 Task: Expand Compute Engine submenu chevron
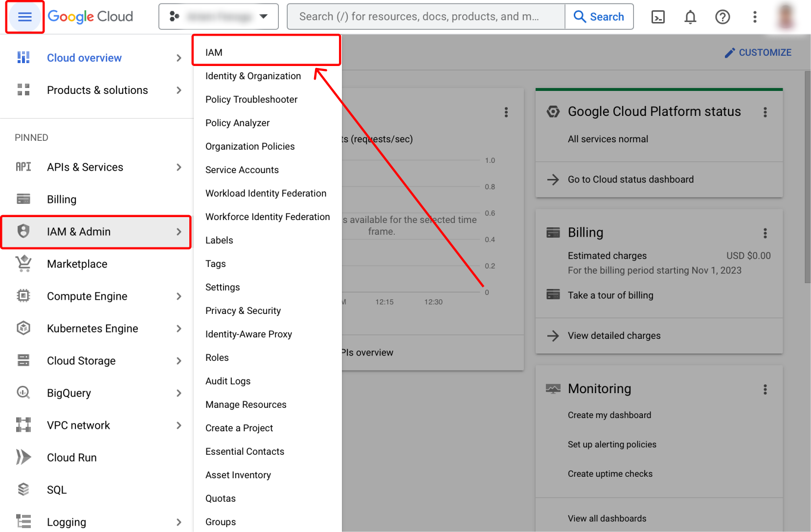(179, 296)
